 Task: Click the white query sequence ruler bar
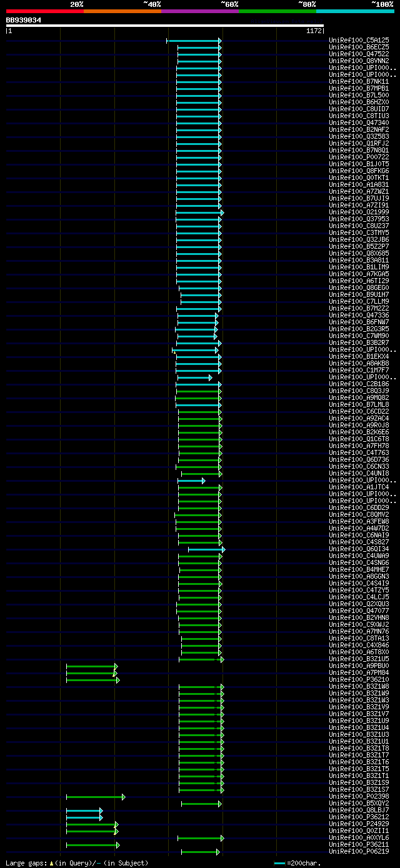164,26
